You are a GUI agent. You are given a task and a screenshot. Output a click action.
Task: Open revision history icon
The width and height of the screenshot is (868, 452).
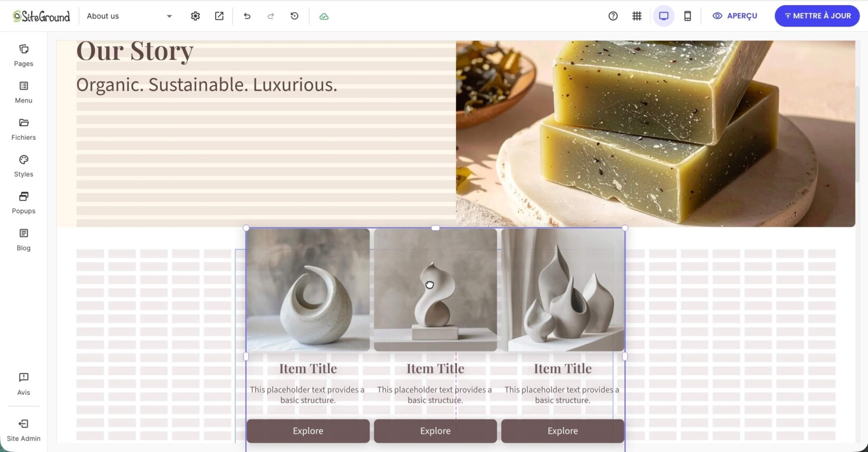tap(295, 16)
